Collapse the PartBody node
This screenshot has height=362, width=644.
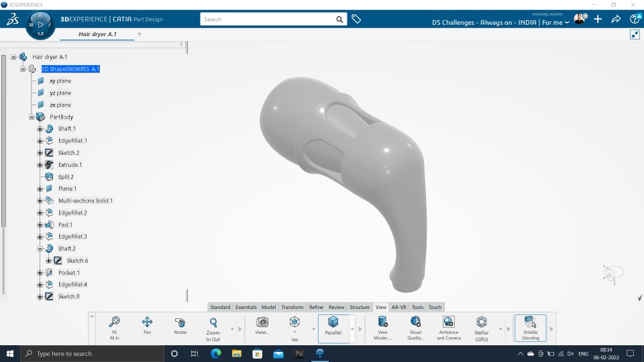pyautogui.click(x=32, y=117)
